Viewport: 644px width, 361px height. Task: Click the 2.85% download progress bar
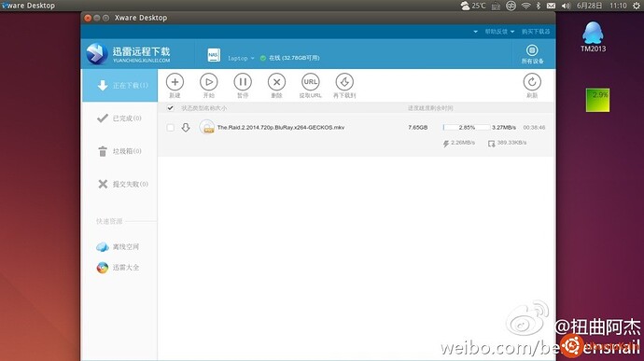click(x=467, y=128)
